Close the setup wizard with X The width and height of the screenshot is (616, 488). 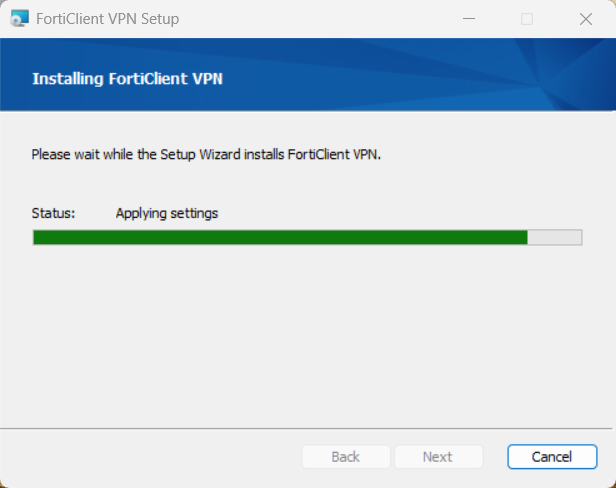click(x=586, y=19)
